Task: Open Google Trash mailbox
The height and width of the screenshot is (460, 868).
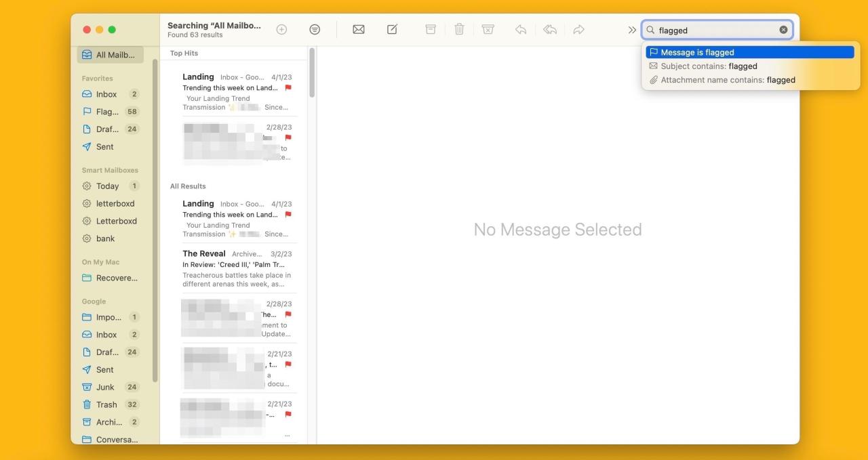Action: [110, 405]
